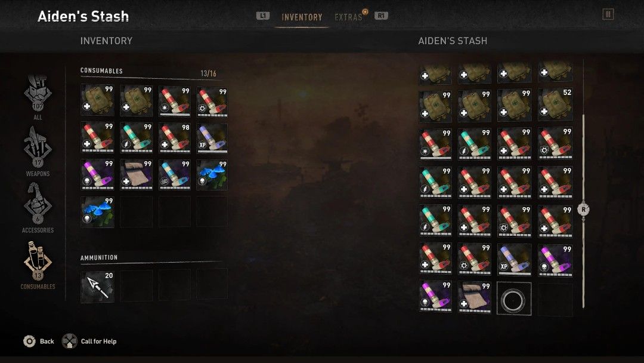The width and height of the screenshot is (644, 363).
Task: Select the blue mushroom item in last inventory row
Action: pos(97,212)
